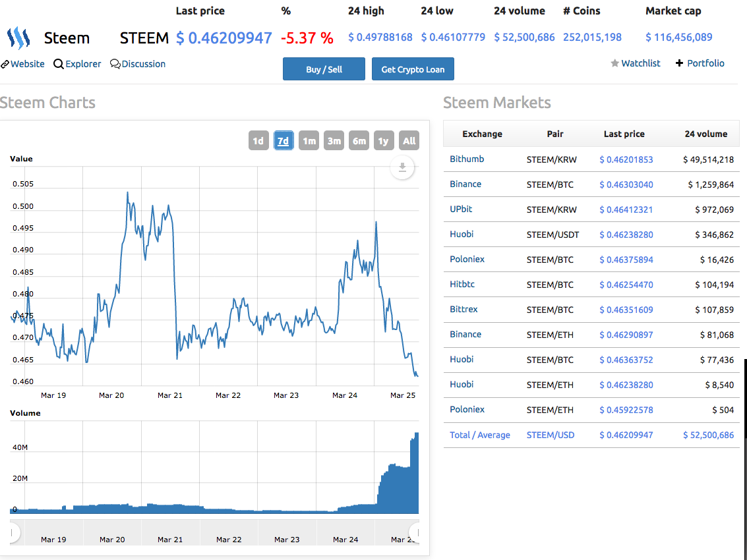Click last price $ 0.46363752
The width and height of the screenshot is (747, 560).
click(x=626, y=360)
